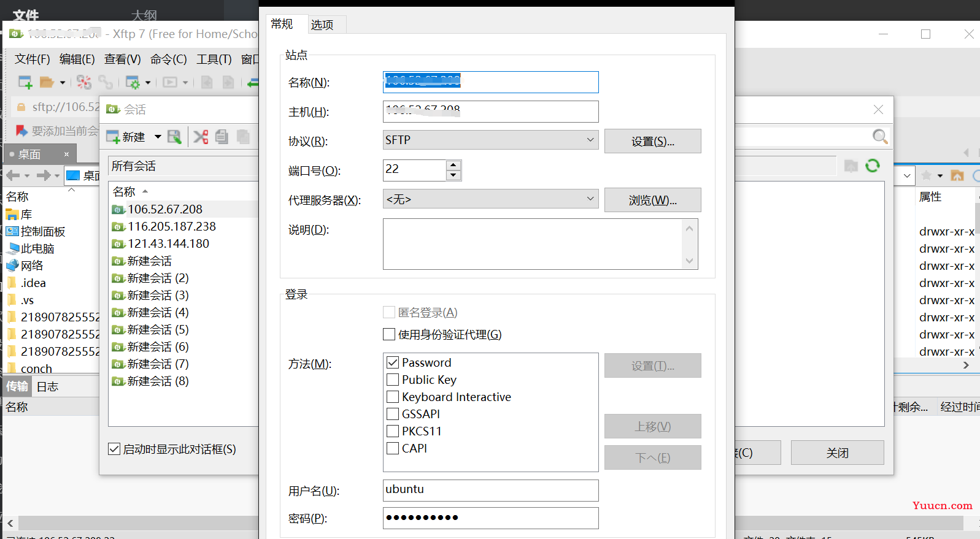
Task: Open the 查看(V) menu
Action: tap(122, 59)
